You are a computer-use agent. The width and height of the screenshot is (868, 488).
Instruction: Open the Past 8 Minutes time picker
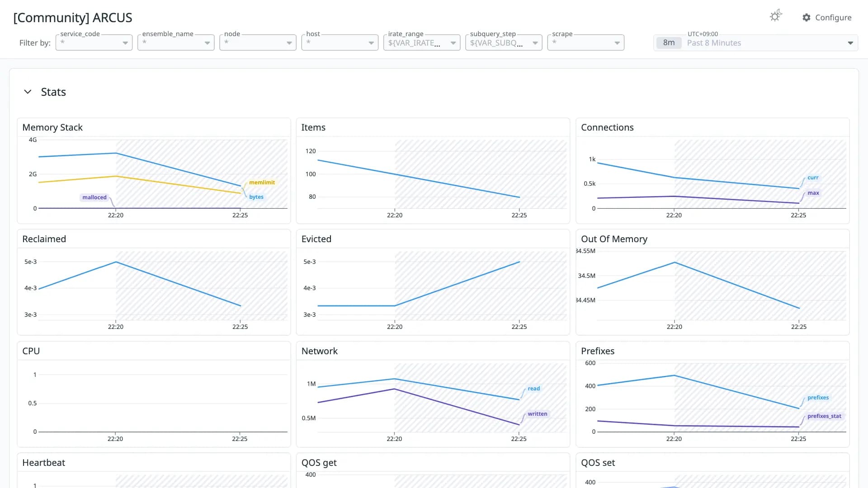[x=755, y=42]
